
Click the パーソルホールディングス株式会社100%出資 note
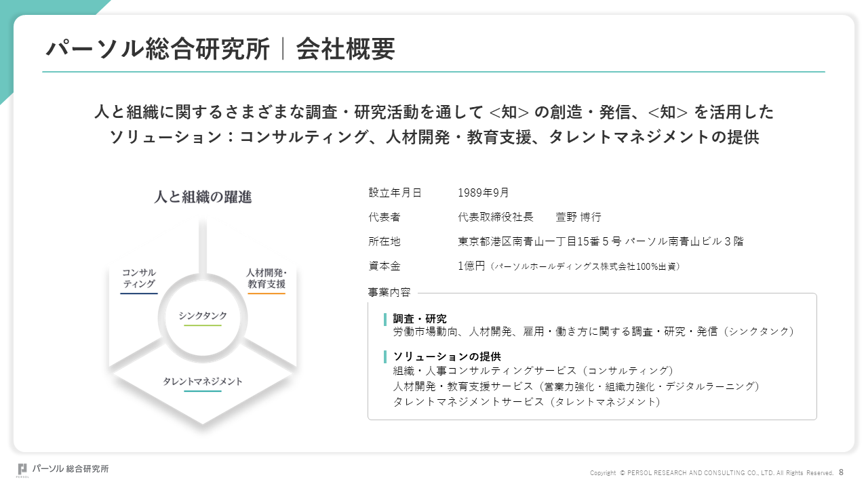coord(586,267)
